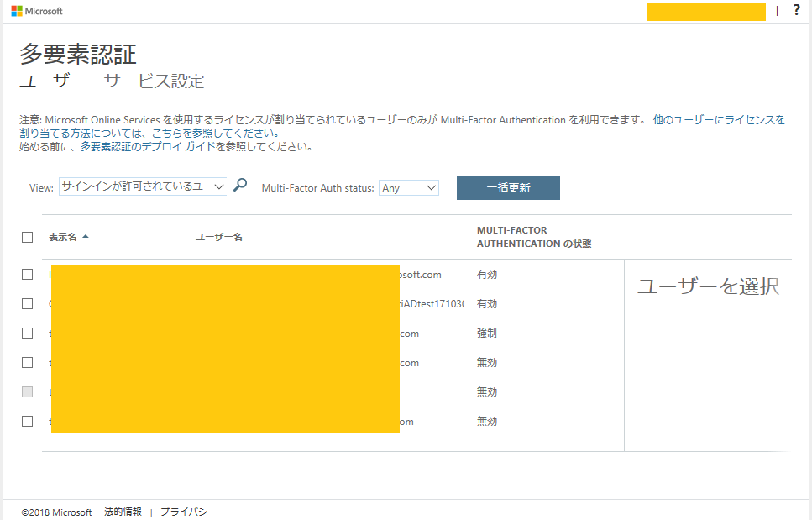Open help via the question mark icon

click(x=796, y=10)
